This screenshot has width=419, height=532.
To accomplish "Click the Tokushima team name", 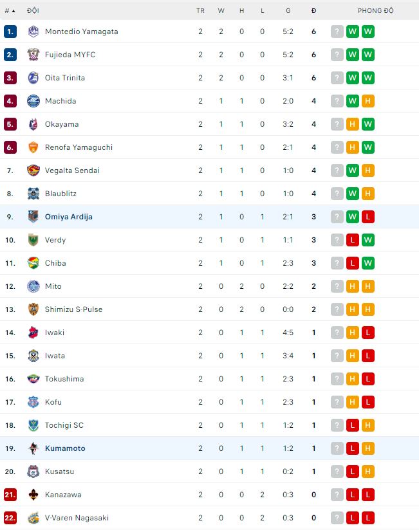I will tap(64, 379).
